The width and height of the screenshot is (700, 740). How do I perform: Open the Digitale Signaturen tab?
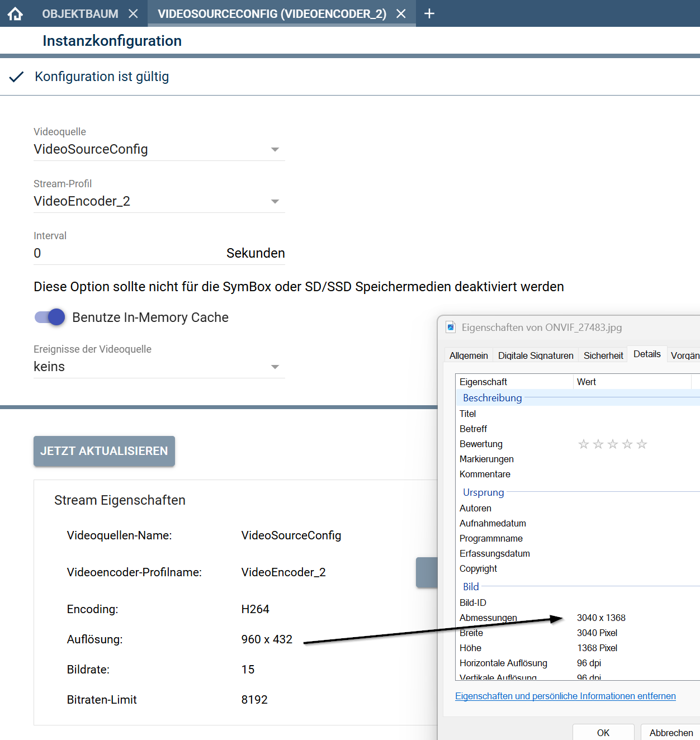tap(536, 355)
